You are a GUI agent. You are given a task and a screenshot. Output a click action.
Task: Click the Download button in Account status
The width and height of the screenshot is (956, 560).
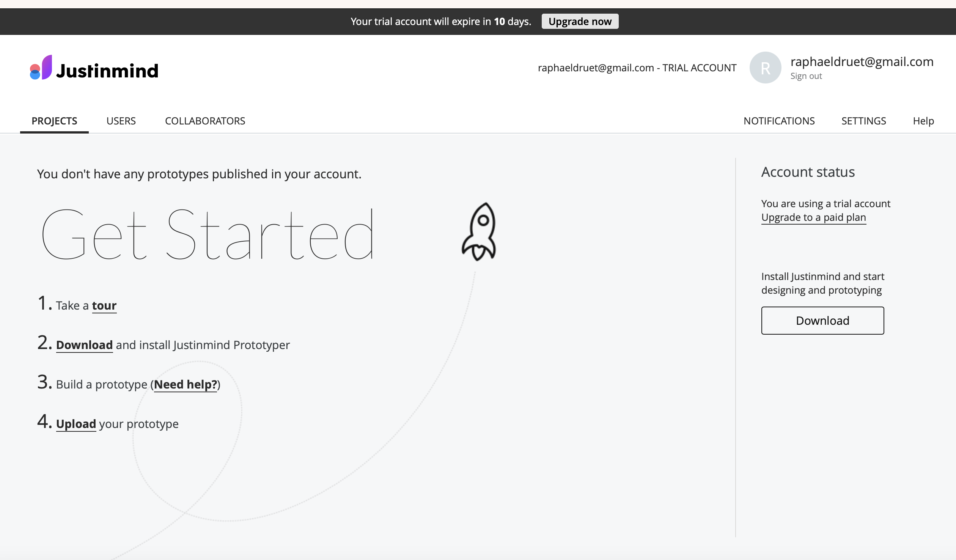point(822,321)
